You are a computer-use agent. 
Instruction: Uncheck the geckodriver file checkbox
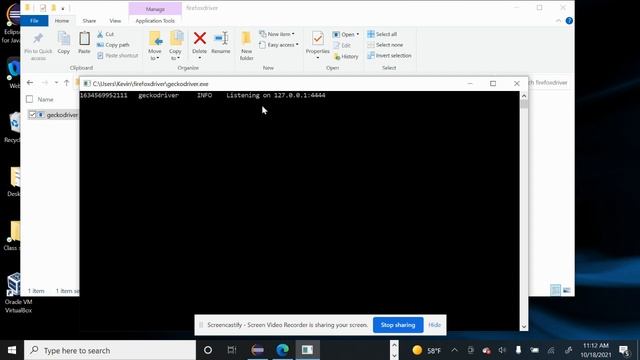[32, 115]
